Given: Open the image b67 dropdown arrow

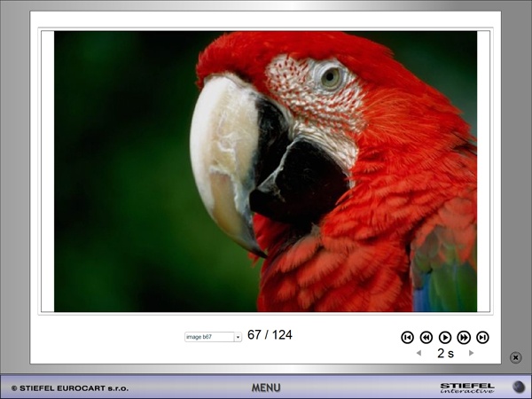Looking at the screenshot, I should pos(238,337).
